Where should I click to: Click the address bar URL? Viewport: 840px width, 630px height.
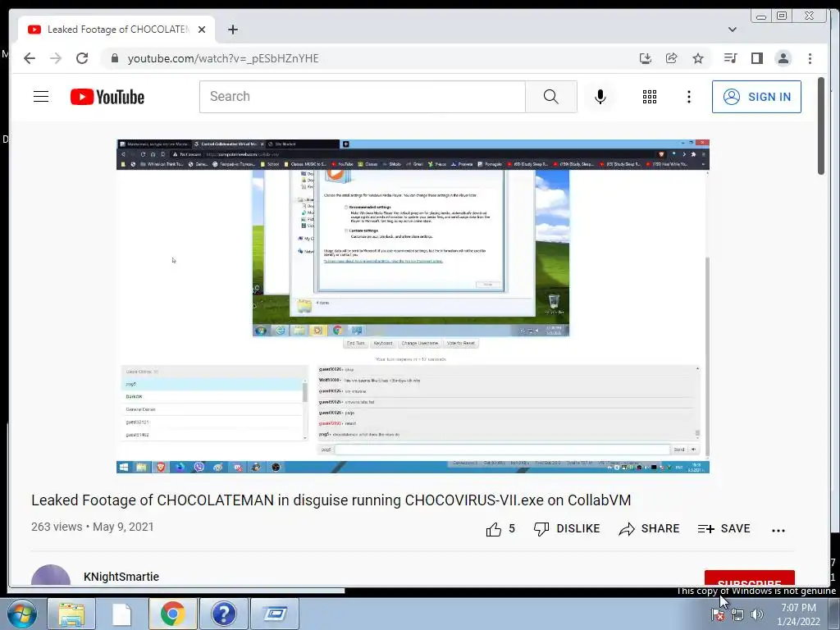coord(223,58)
